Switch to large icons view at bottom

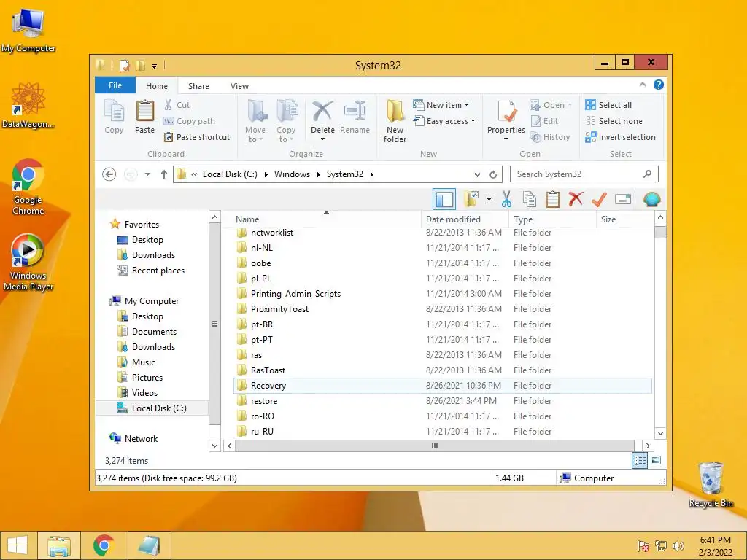656,461
